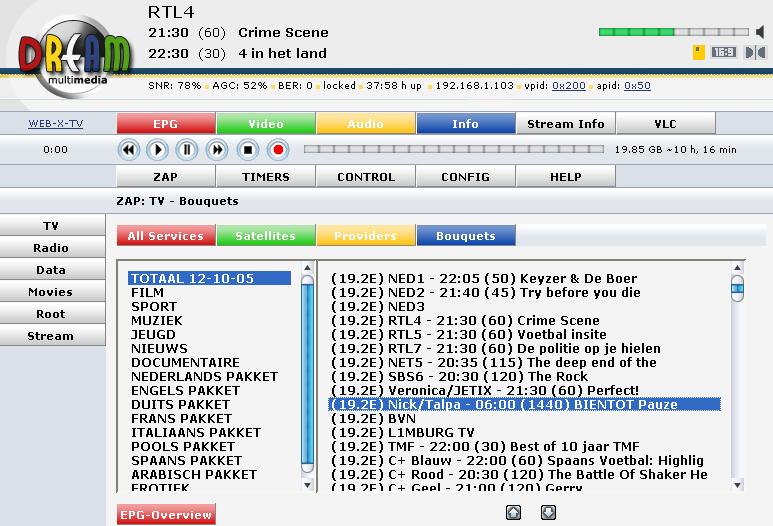Open the red EPG tab
The width and height of the screenshot is (773, 526).
[166, 124]
